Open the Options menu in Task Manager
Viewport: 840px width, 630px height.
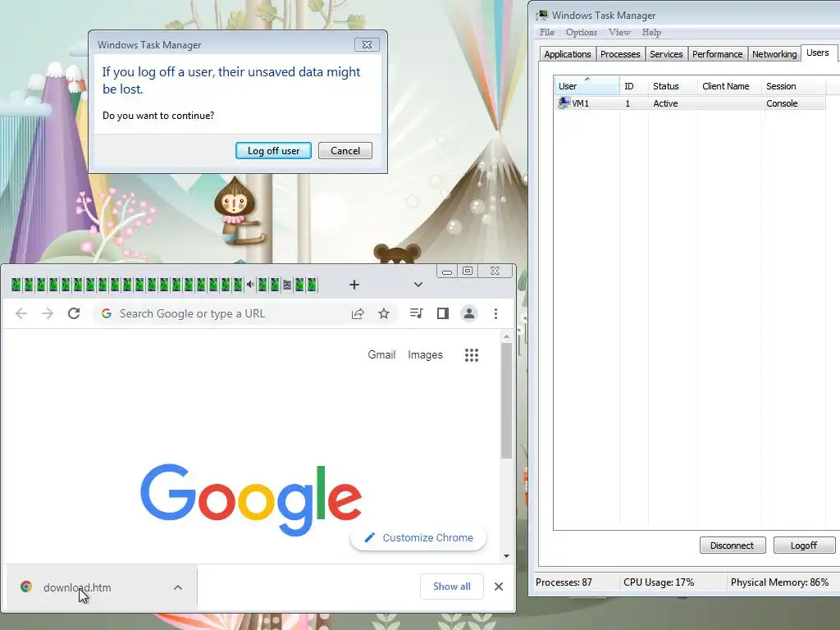click(582, 32)
